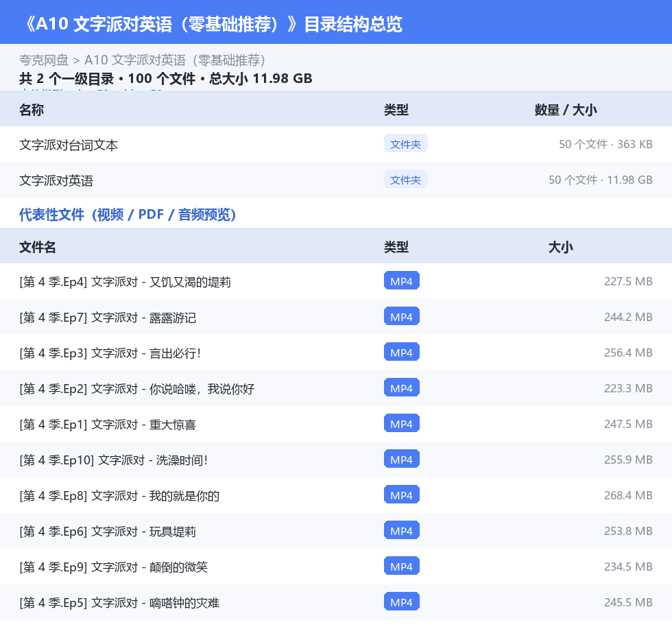
Task: Click the MP4 badge in Ep1 row
Action: click(402, 423)
